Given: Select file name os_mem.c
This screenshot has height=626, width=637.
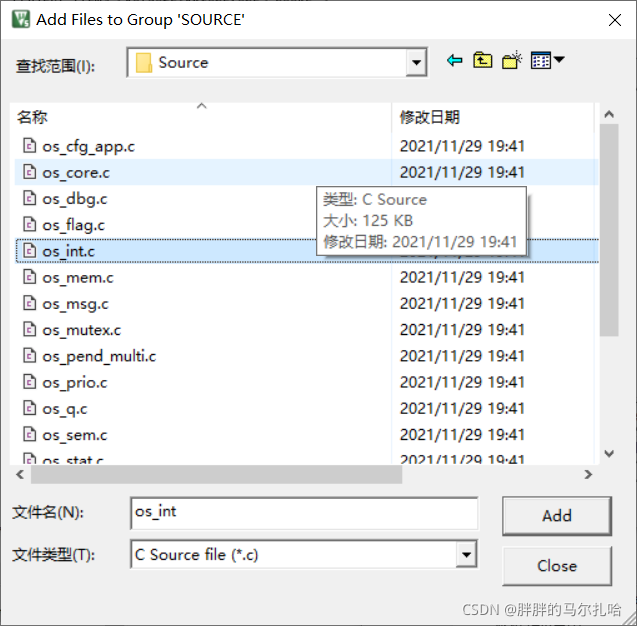Looking at the screenshot, I should (x=78, y=278).
